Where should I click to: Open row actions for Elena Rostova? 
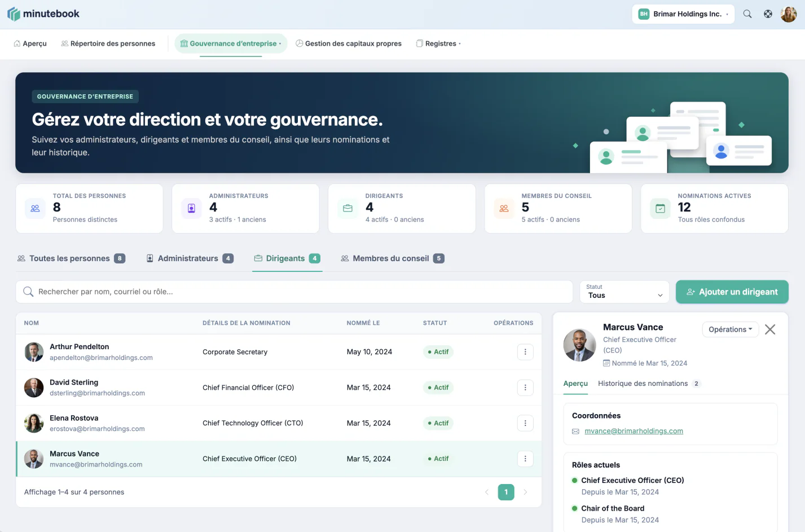(x=525, y=423)
